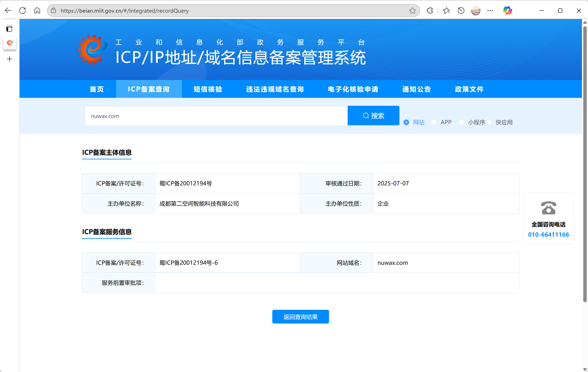This screenshot has width=588, height=372.
Task: Open browser history clock icon
Action: [x=461, y=11]
